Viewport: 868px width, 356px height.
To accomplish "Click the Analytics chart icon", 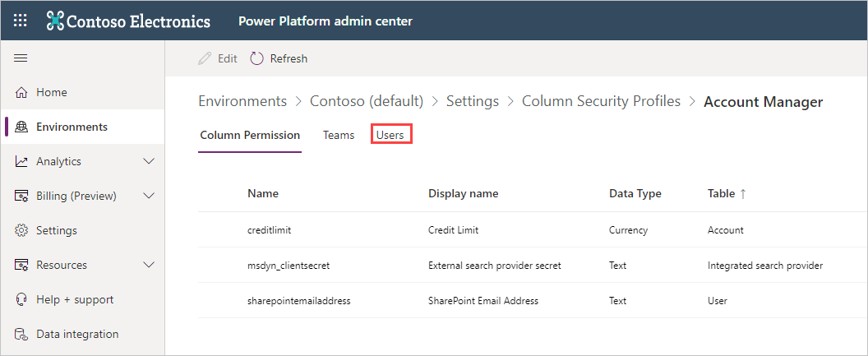I will [x=22, y=162].
